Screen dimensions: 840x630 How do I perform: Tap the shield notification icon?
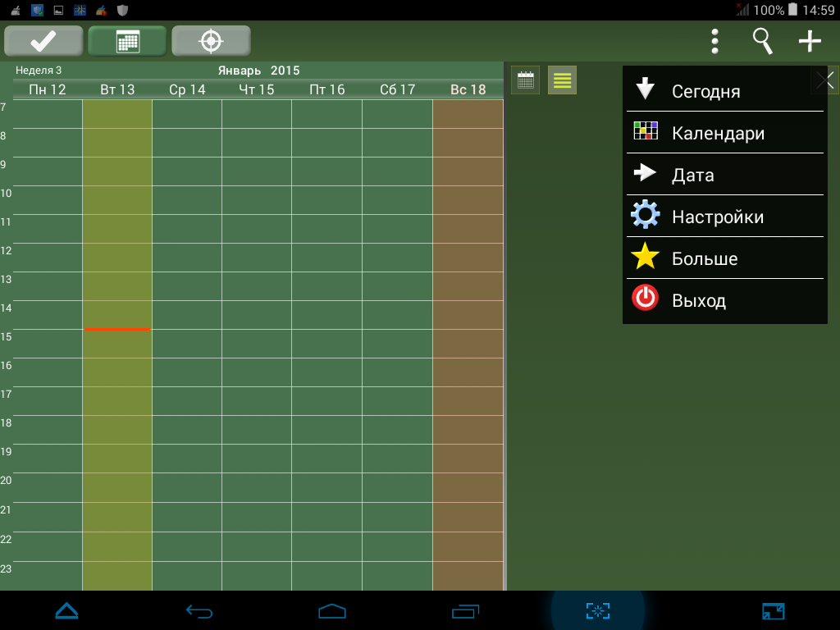tap(123, 10)
